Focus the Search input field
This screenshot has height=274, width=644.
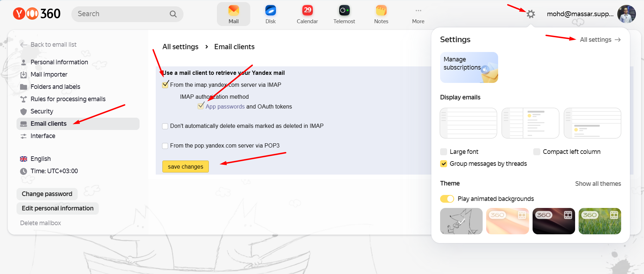coord(127,14)
